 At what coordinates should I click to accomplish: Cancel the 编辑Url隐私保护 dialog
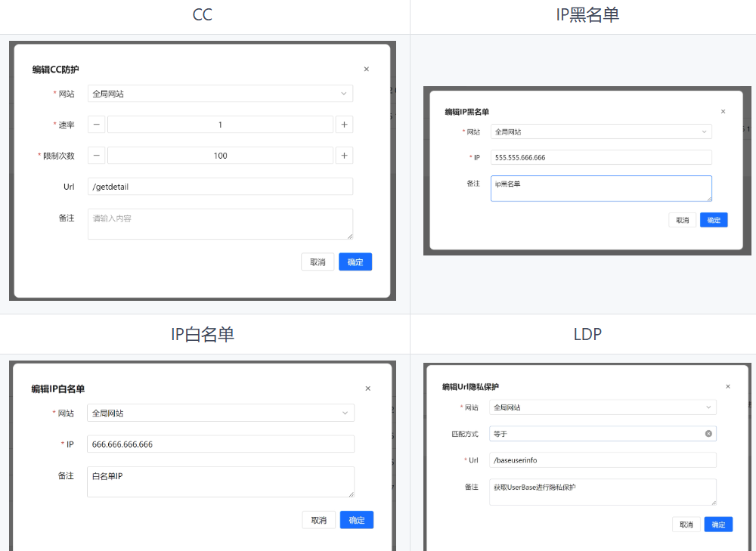pyautogui.click(x=686, y=524)
